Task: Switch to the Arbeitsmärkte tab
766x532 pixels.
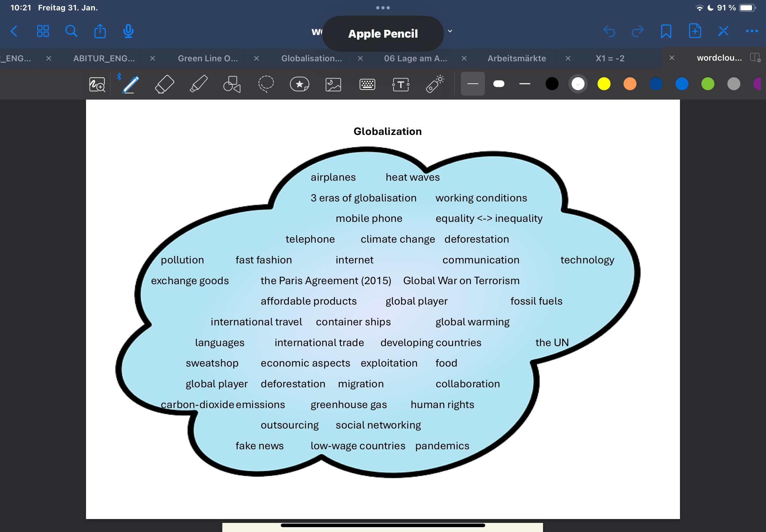Action: coord(516,58)
